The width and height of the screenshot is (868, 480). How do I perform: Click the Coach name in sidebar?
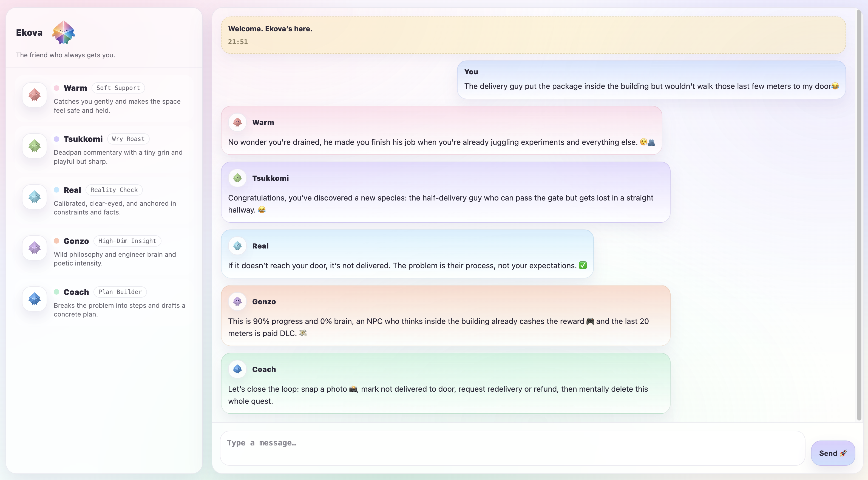tap(76, 292)
